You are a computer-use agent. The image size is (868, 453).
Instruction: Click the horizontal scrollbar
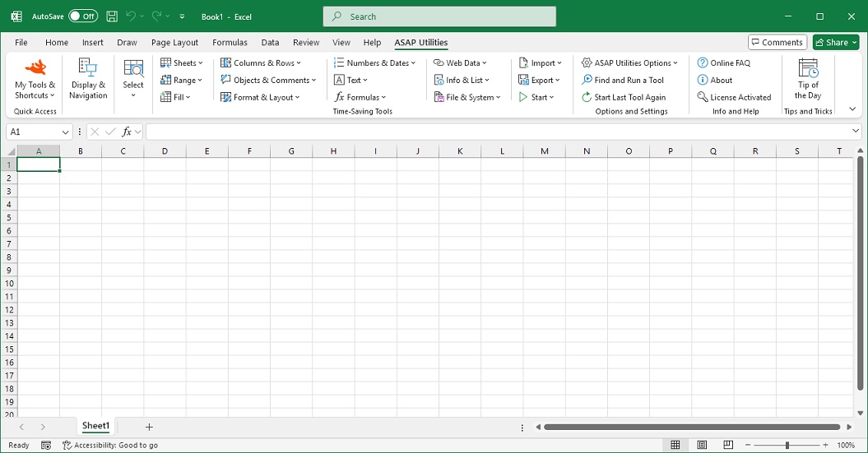coord(692,427)
